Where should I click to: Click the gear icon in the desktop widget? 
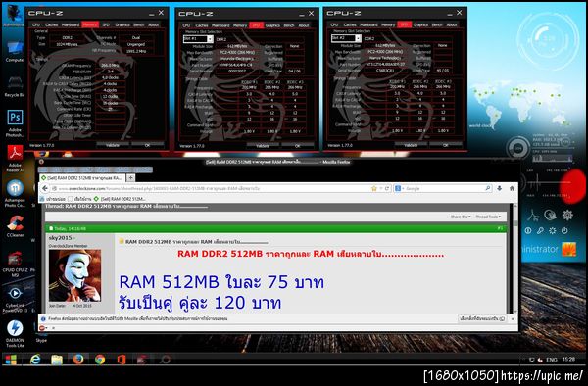[x=567, y=215]
